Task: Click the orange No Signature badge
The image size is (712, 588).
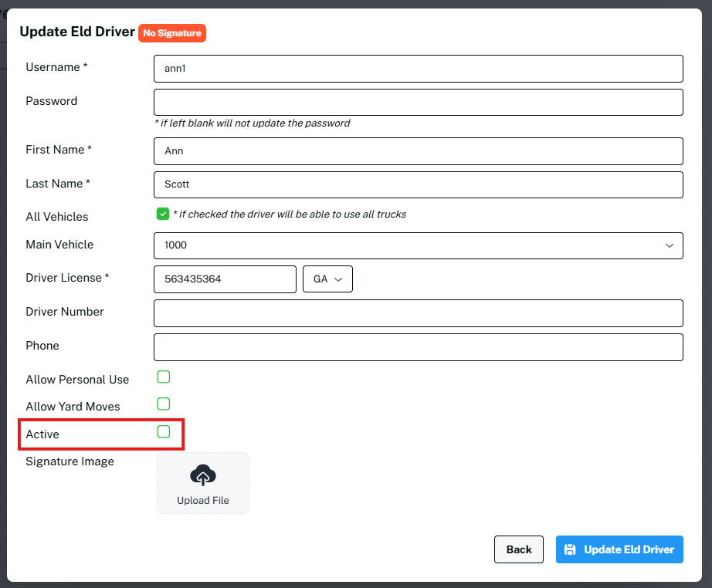Action: tap(171, 33)
